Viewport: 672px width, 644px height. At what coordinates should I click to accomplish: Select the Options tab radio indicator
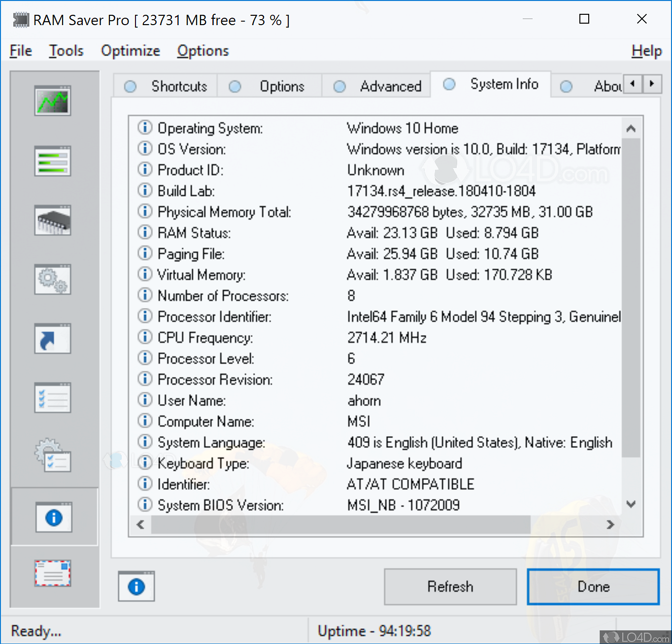(x=235, y=86)
